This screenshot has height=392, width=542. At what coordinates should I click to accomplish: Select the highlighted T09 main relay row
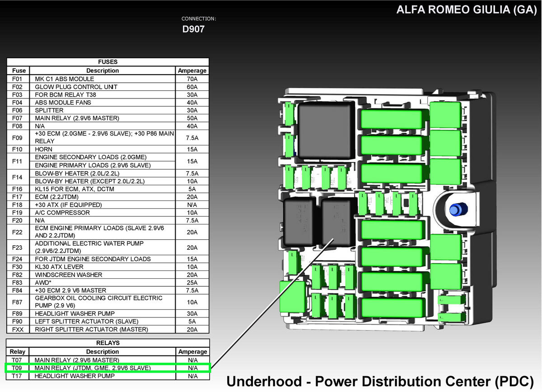[108, 368]
